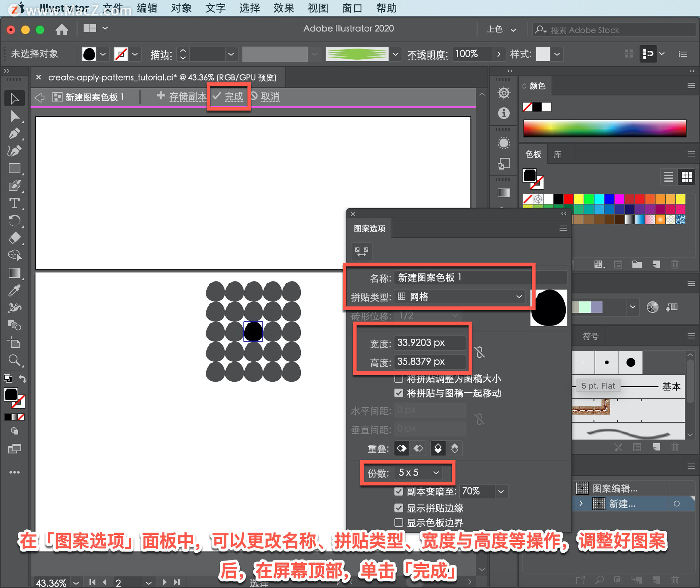Click the Pattern Tile Tool icon
This screenshot has height=588, width=700.
pos(361,252)
